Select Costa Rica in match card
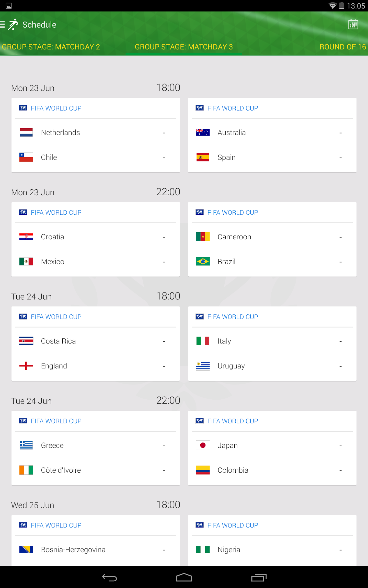This screenshot has width=368, height=588. 96,341
